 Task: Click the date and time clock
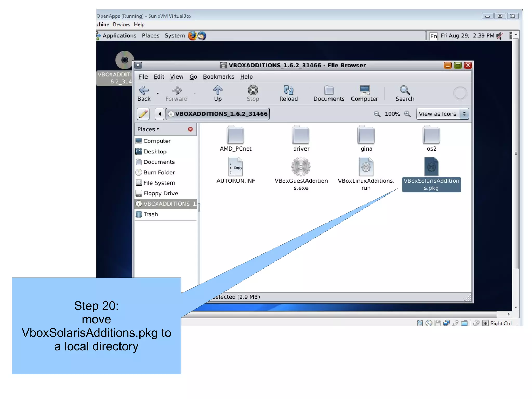click(467, 36)
